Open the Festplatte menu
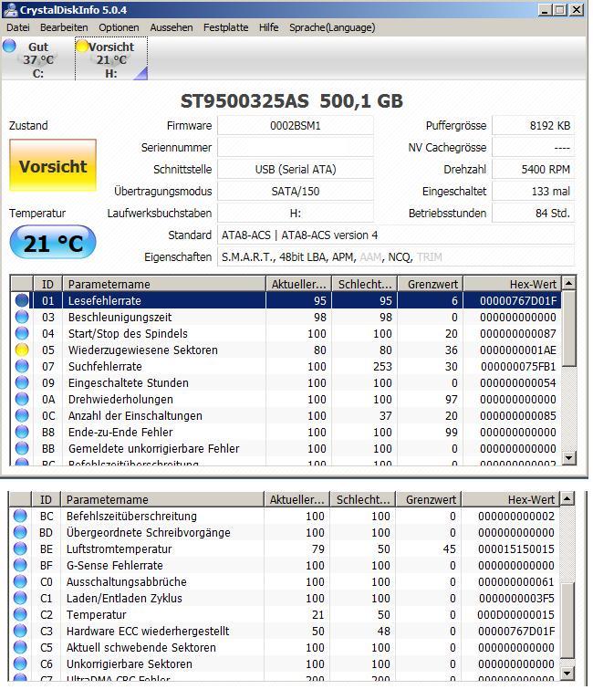The image size is (593, 700). (x=225, y=27)
